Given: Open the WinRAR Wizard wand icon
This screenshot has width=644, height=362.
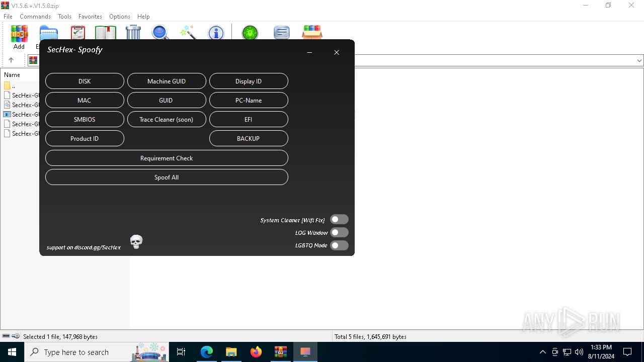Looking at the screenshot, I should (188, 32).
